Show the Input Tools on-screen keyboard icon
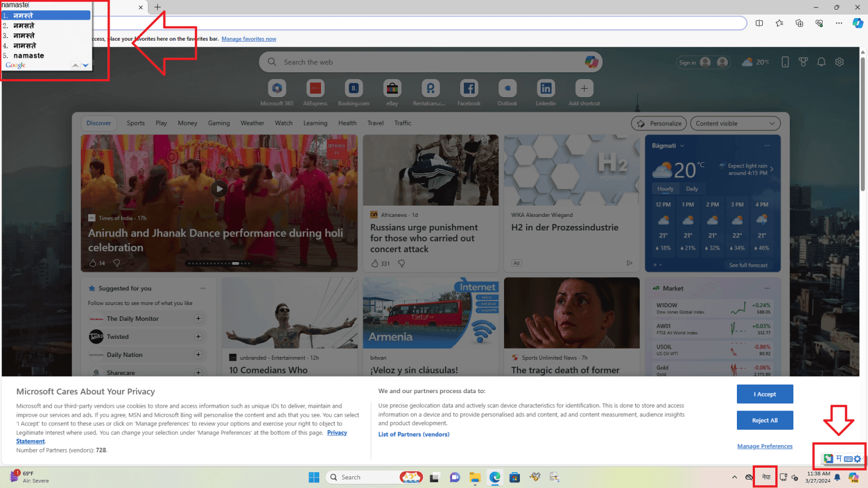 (x=848, y=459)
